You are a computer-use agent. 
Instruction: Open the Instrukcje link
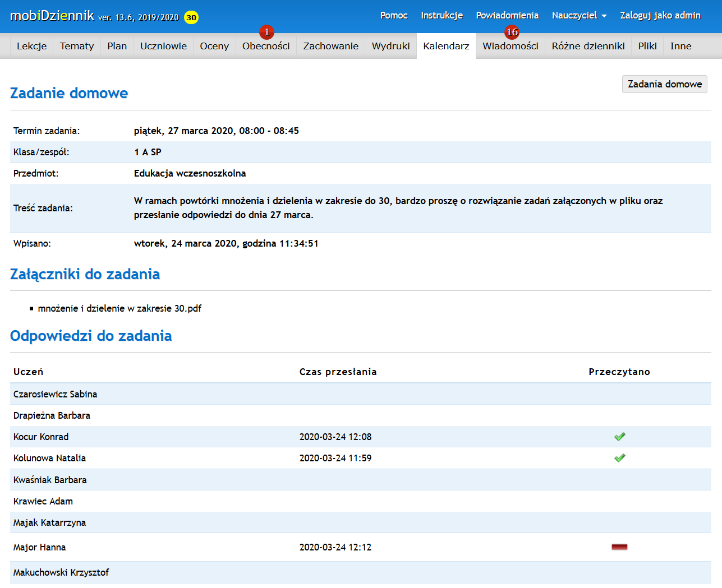point(442,16)
